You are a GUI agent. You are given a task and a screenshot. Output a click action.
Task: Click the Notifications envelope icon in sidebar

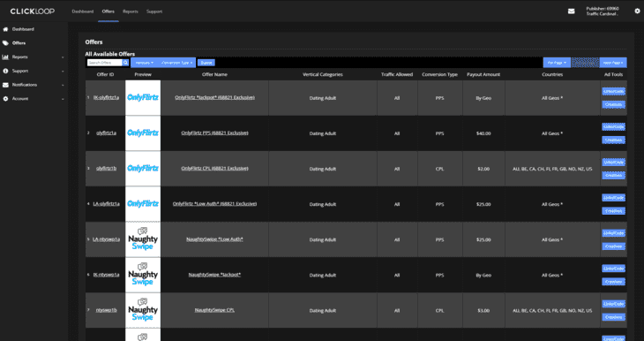pyautogui.click(x=6, y=85)
